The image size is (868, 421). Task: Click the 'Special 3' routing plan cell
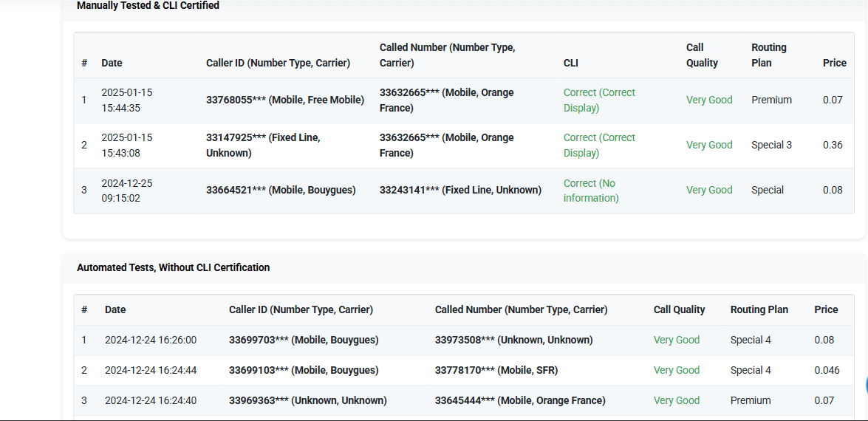point(771,145)
